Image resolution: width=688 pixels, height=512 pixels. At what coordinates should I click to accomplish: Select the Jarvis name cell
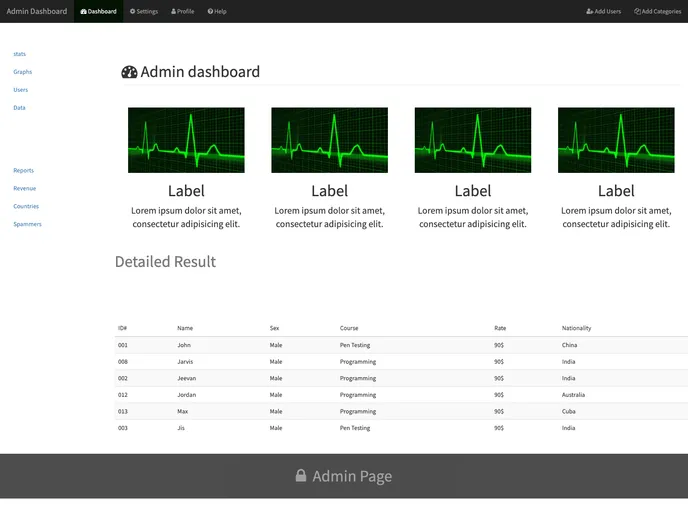pyautogui.click(x=185, y=362)
